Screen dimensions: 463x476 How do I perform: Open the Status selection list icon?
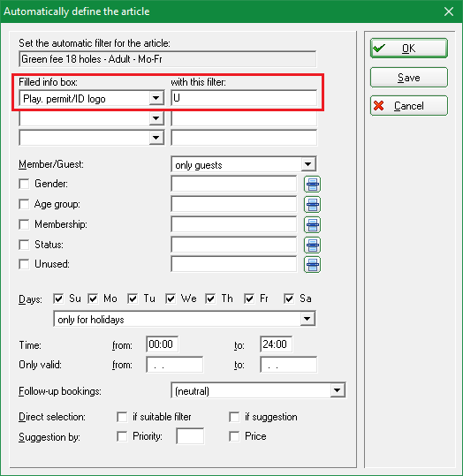point(312,245)
